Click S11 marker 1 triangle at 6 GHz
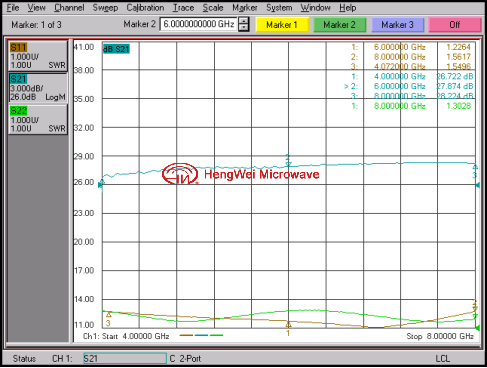The height and width of the screenshot is (368, 487). (x=288, y=324)
